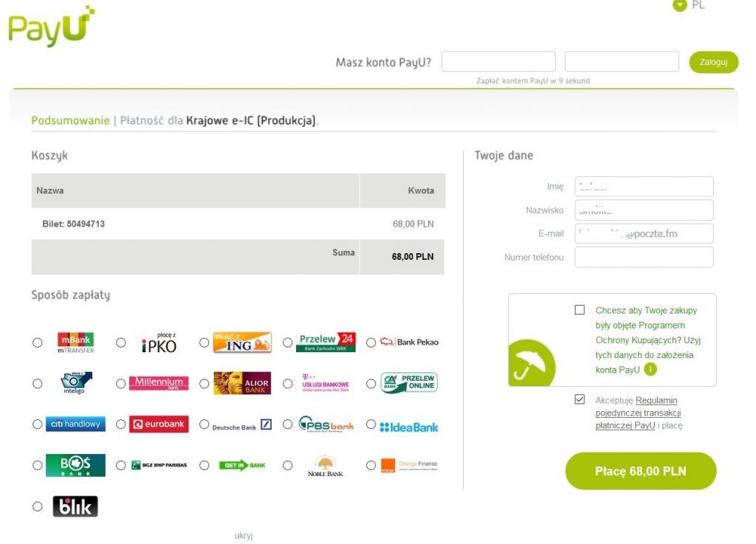The image size is (756, 544).
Task: Select the Getin Bank radio button
Action: pos(204,466)
